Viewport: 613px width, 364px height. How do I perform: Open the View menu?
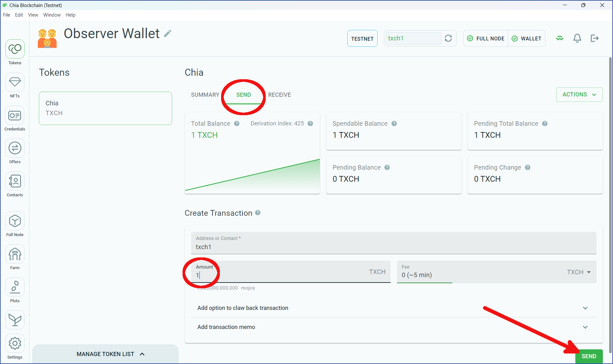tap(33, 15)
